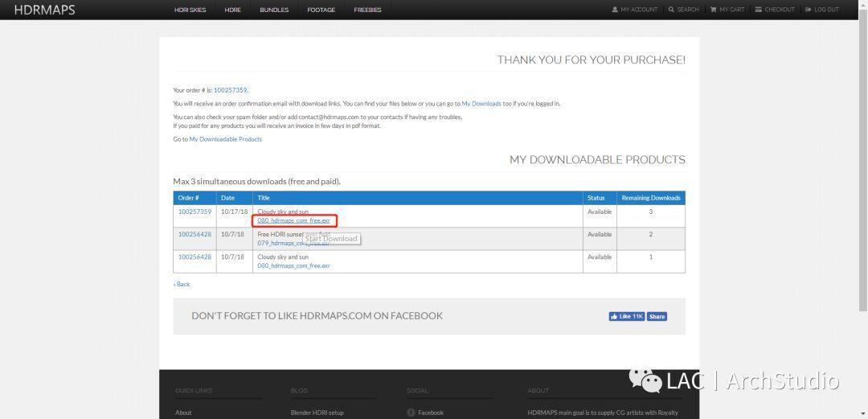Open the Freebies menu item
Image resolution: width=868 pixels, height=419 pixels.
point(367,10)
